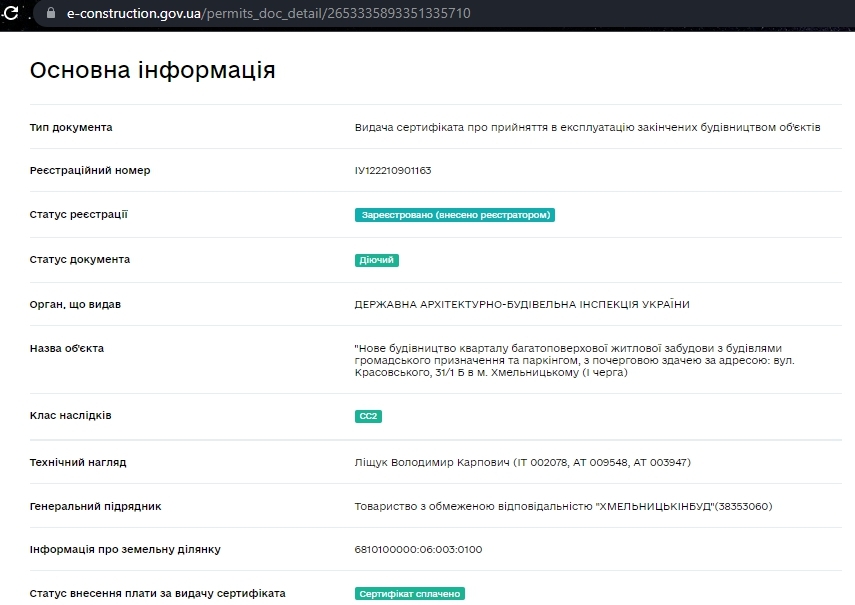Click the 'Назва об'єкта' label
This screenshot has height=605, width=855.
pyautogui.click(x=67, y=348)
